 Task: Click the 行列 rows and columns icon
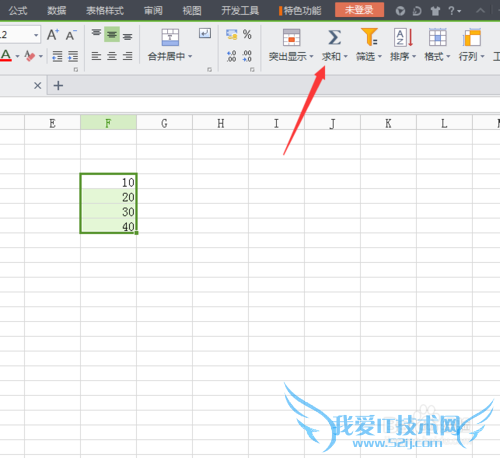[472, 37]
